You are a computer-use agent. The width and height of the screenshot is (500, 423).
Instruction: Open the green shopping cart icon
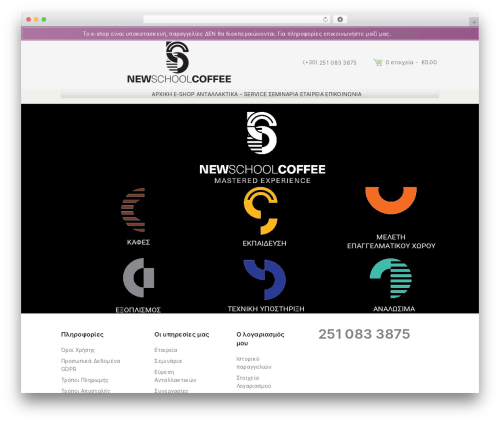(x=378, y=62)
